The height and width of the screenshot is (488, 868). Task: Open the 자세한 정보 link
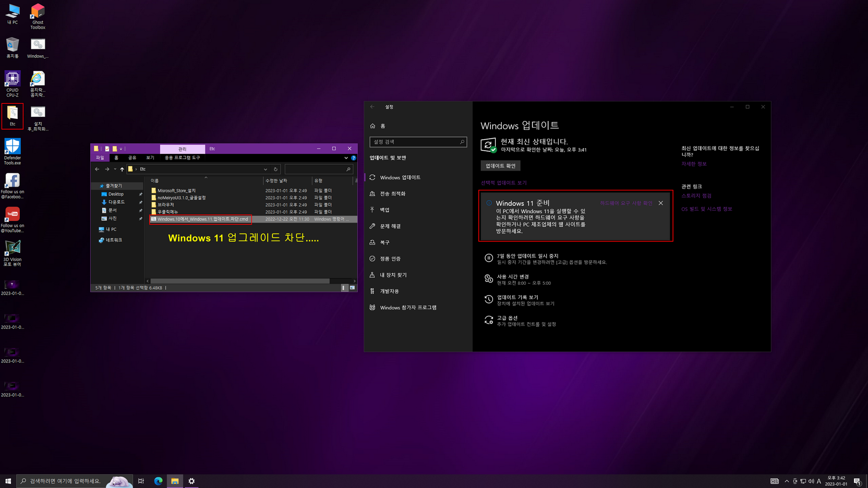point(694,164)
